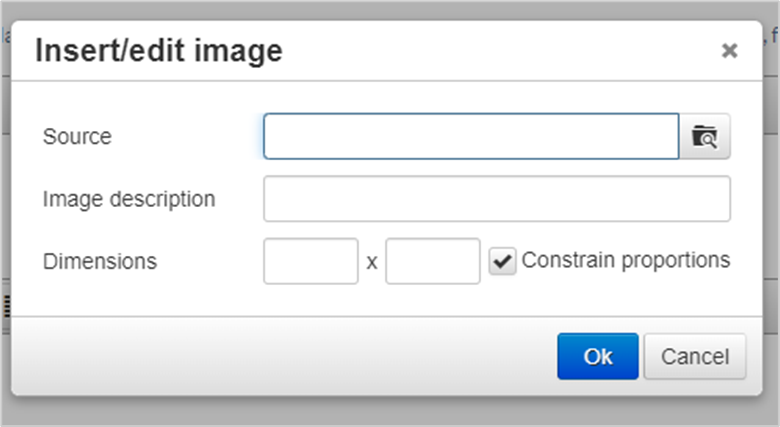The image size is (780, 427).
Task: Toggle the Constrain proportions checkbox
Action: 502,261
